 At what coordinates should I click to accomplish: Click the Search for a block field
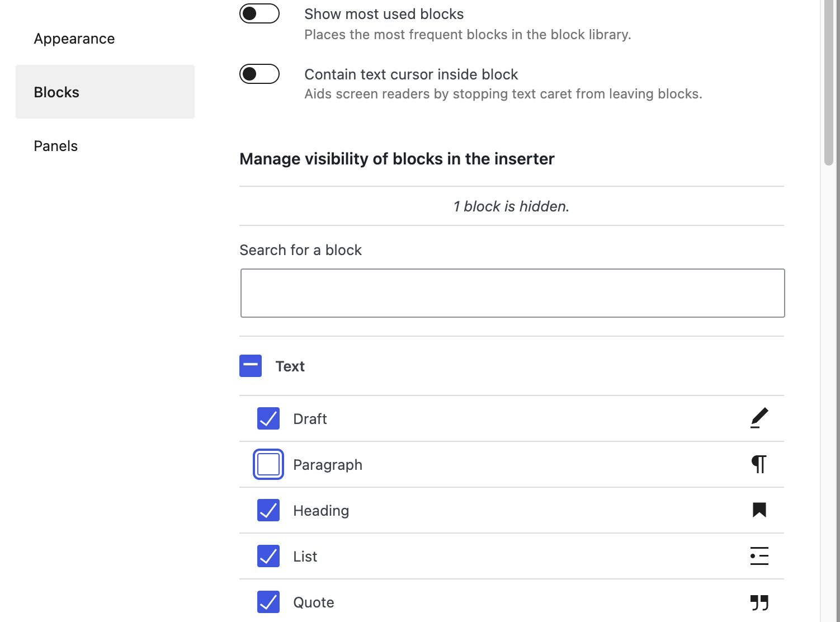pyautogui.click(x=512, y=293)
